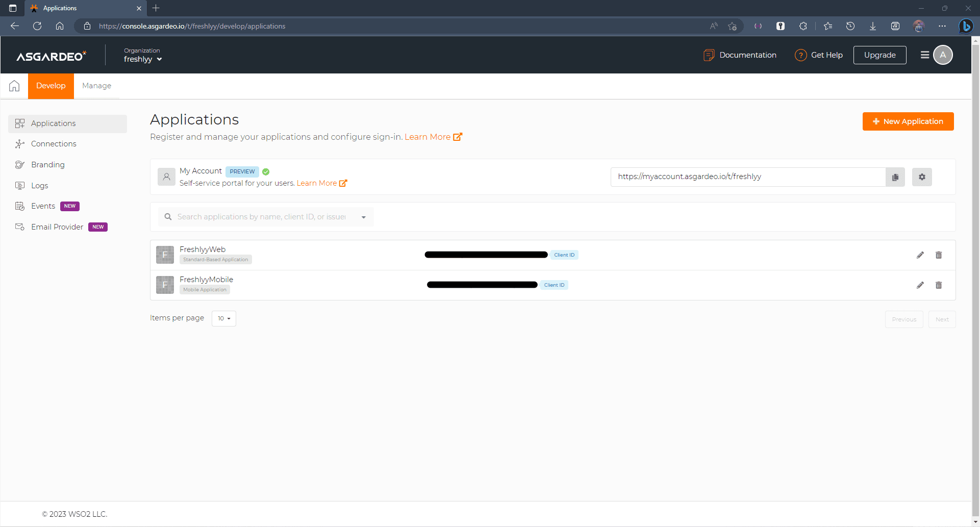Open the Bing sidebar button
Screen dimensions: 980x527
pyautogui.click(x=965, y=26)
